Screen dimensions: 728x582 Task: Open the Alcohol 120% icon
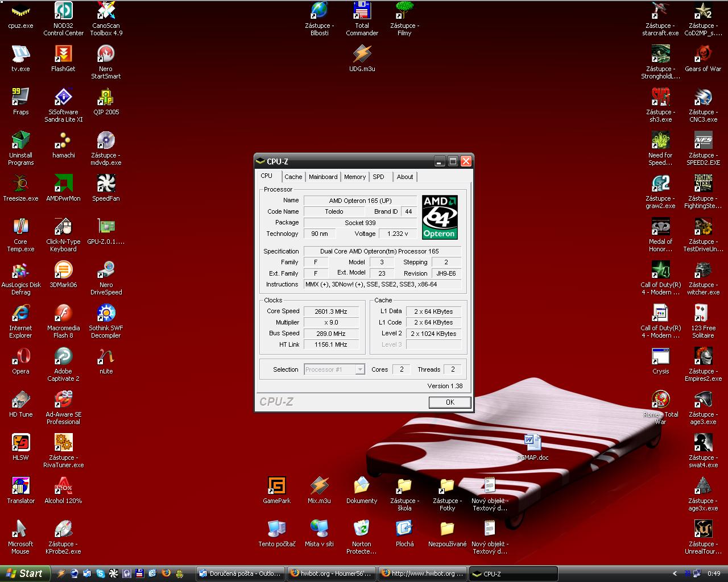click(63, 490)
